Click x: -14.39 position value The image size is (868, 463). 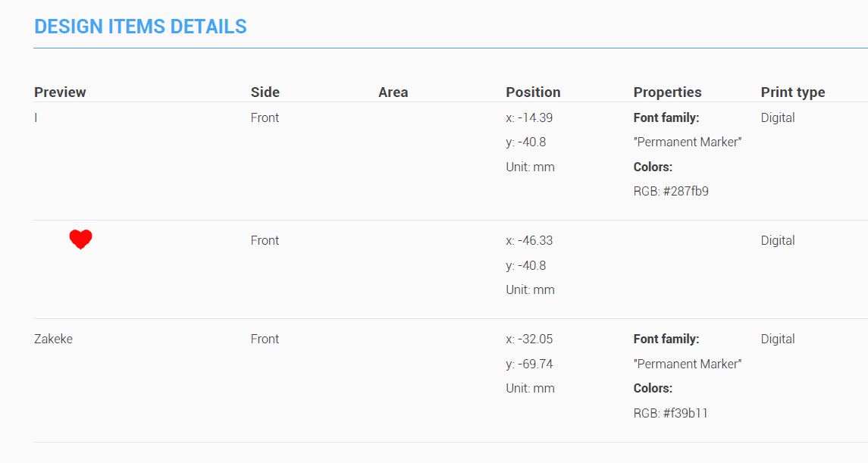pyautogui.click(x=529, y=117)
